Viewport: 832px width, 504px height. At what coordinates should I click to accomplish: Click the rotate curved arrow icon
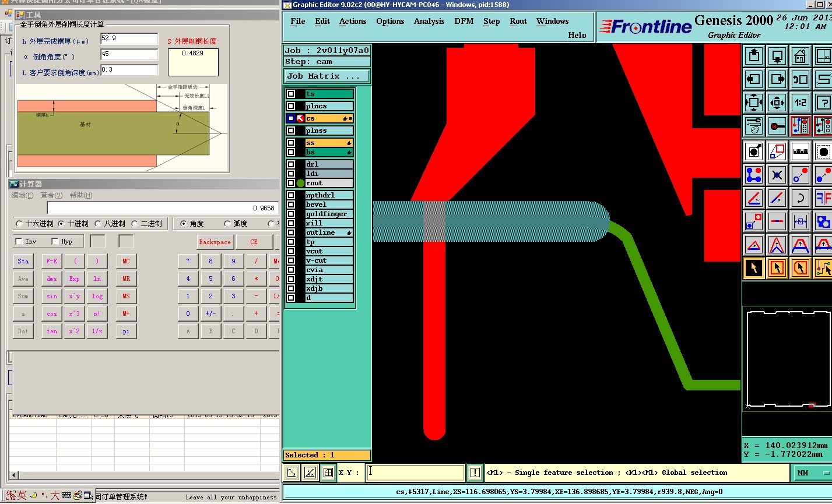coord(801,198)
